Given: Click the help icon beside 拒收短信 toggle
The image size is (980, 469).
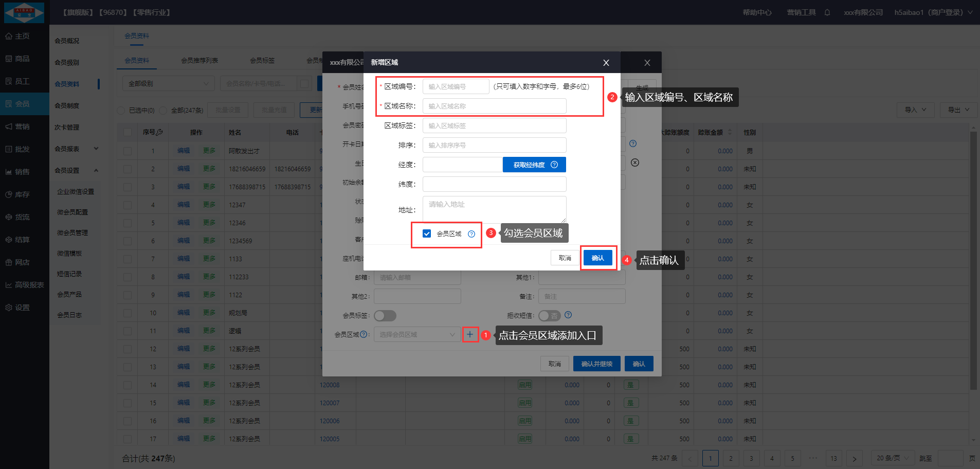Looking at the screenshot, I should [568, 315].
